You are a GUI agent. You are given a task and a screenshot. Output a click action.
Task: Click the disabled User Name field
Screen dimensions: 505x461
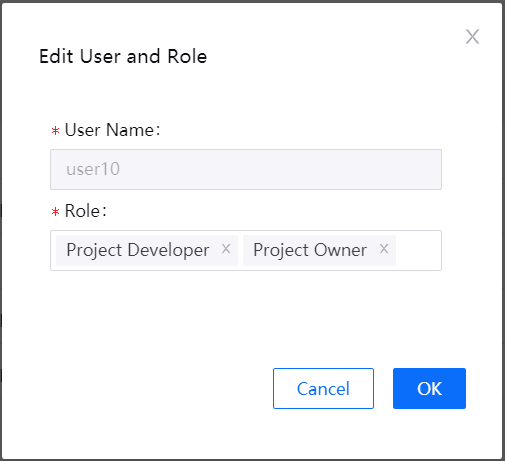pyautogui.click(x=246, y=169)
